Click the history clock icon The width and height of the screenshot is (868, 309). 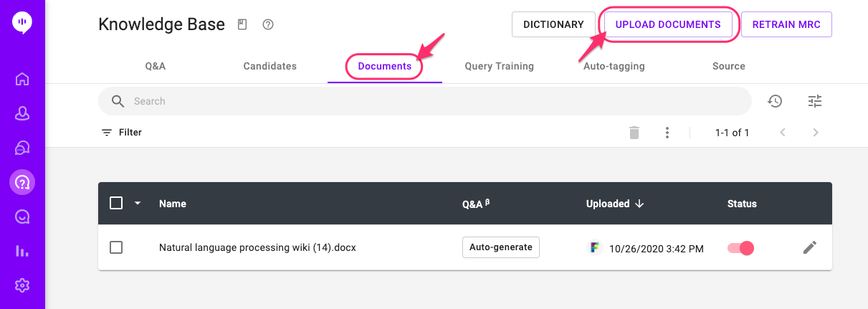[775, 101]
